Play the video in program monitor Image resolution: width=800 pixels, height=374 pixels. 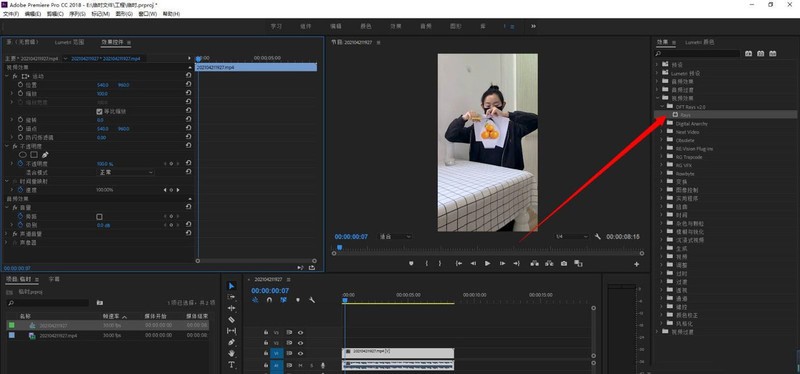488,263
